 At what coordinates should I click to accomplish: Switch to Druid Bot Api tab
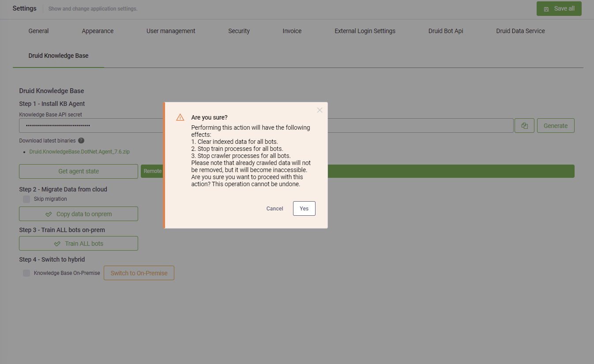point(446,31)
